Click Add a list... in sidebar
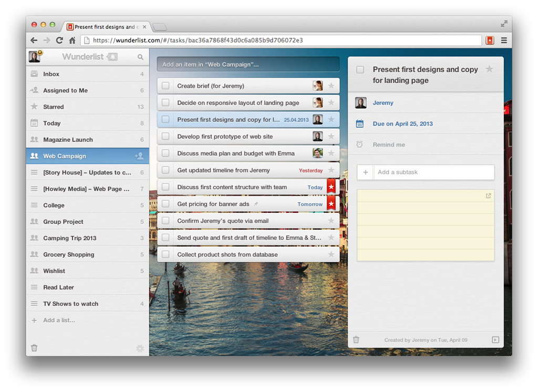Viewport: 538px width, 392px height. (59, 320)
